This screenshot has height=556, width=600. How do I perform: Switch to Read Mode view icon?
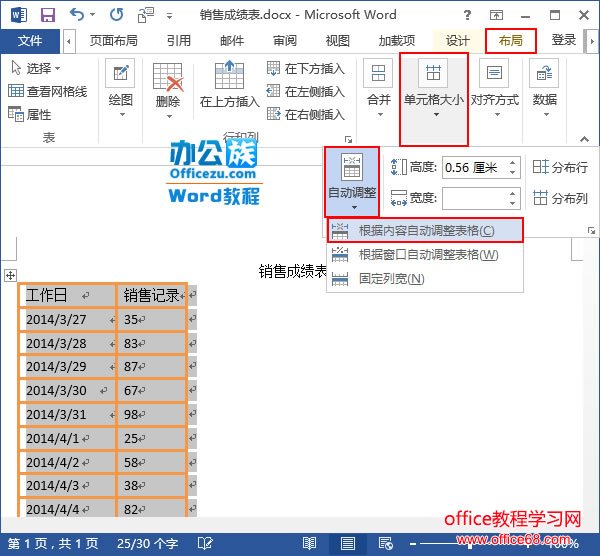coord(309,543)
